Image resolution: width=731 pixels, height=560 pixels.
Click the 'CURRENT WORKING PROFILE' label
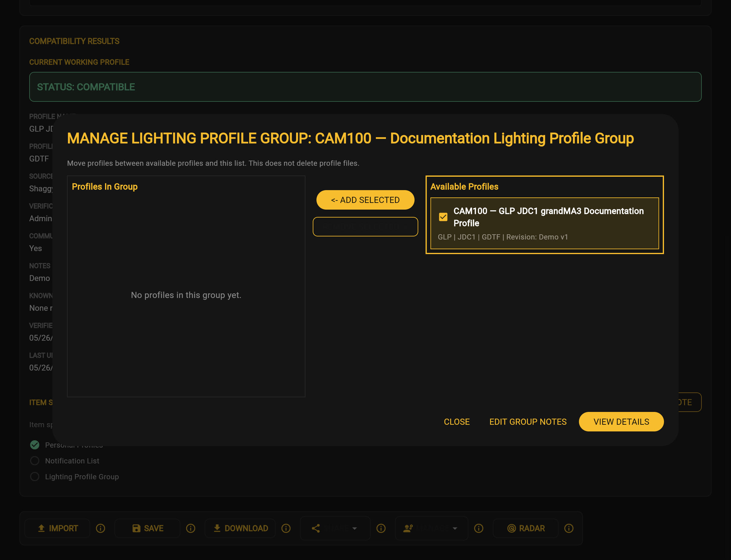79,62
